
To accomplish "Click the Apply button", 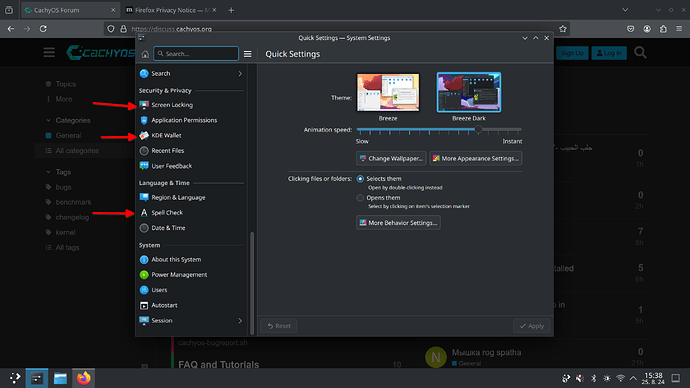I will coord(532,326).
